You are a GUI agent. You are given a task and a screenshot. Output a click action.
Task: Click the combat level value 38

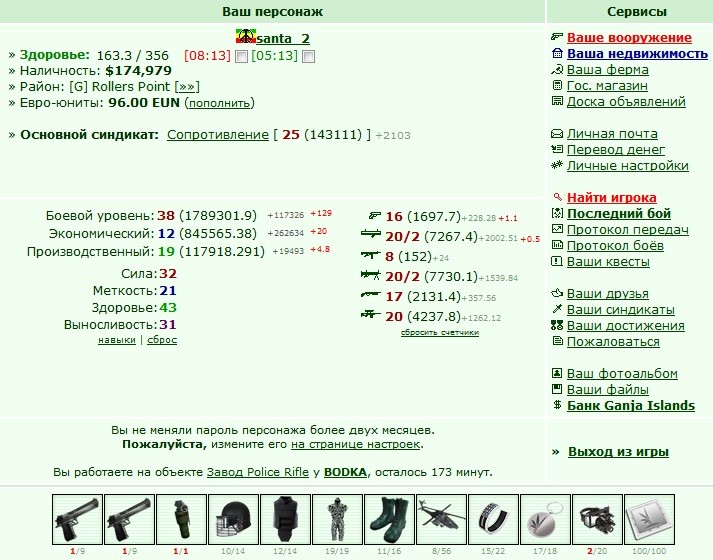click(x=166, y=215)
